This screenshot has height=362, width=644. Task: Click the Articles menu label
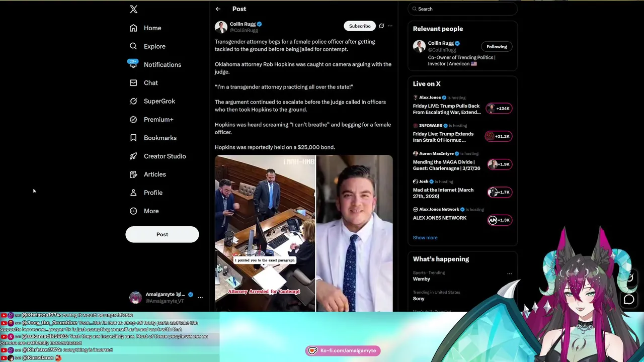[155, 174]
